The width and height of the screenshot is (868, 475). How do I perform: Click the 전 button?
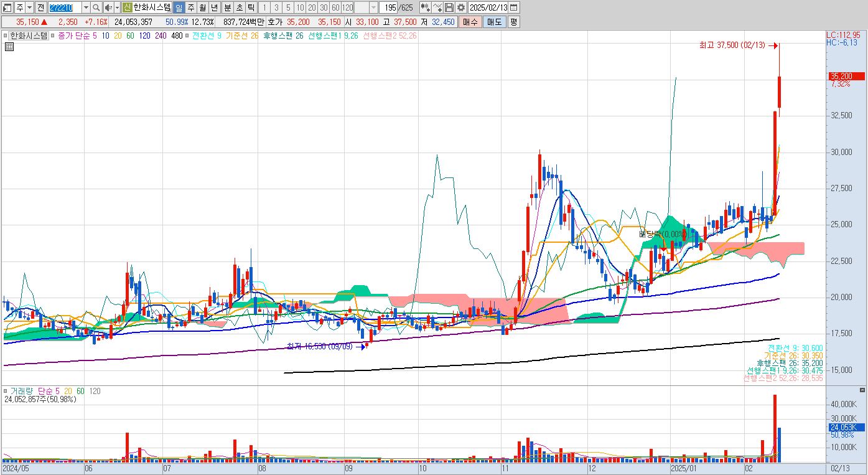40,7
